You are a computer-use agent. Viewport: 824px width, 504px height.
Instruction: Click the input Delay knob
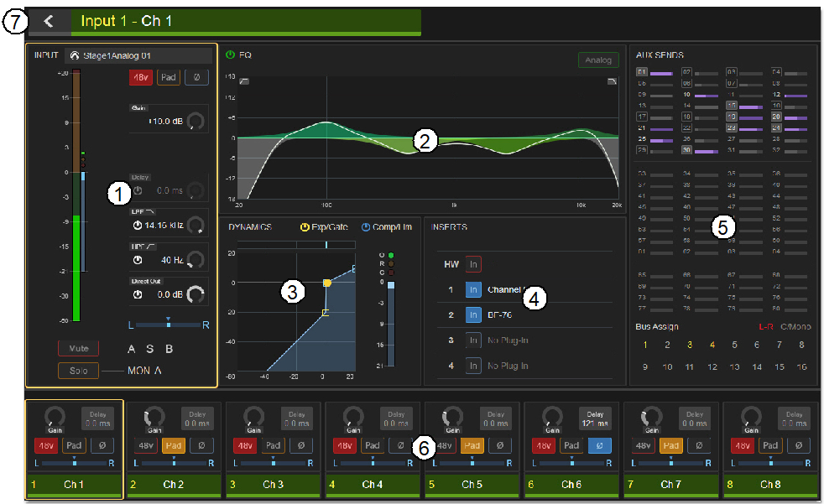tap(196, 190)
